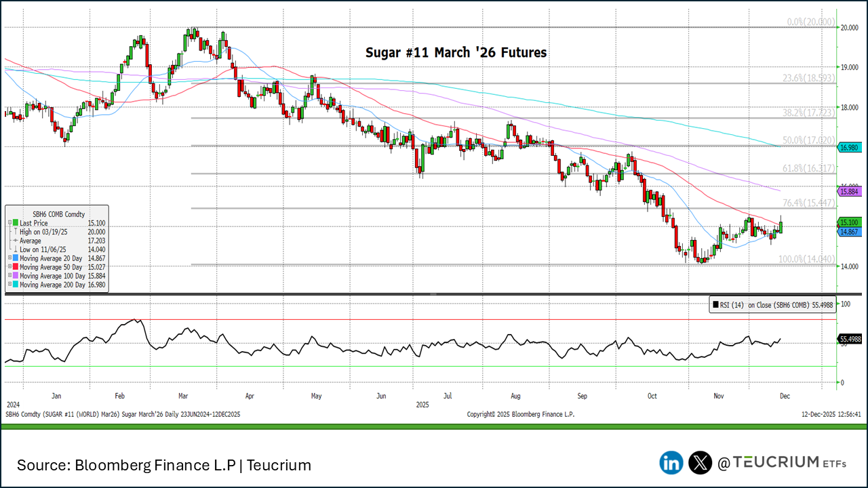Click the LinkedIn icon

click(x=671, y=463)
